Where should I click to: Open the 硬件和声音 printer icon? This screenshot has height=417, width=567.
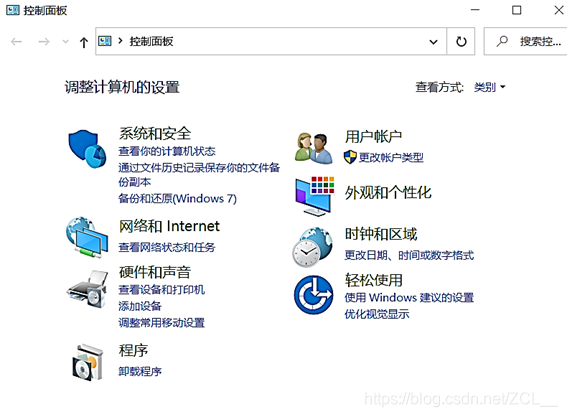point(88,289)
